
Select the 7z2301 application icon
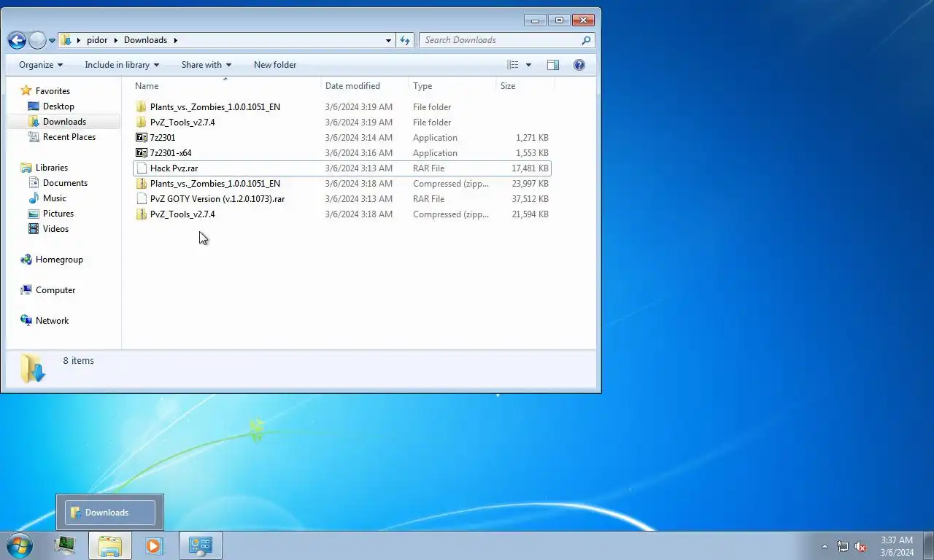142,138
